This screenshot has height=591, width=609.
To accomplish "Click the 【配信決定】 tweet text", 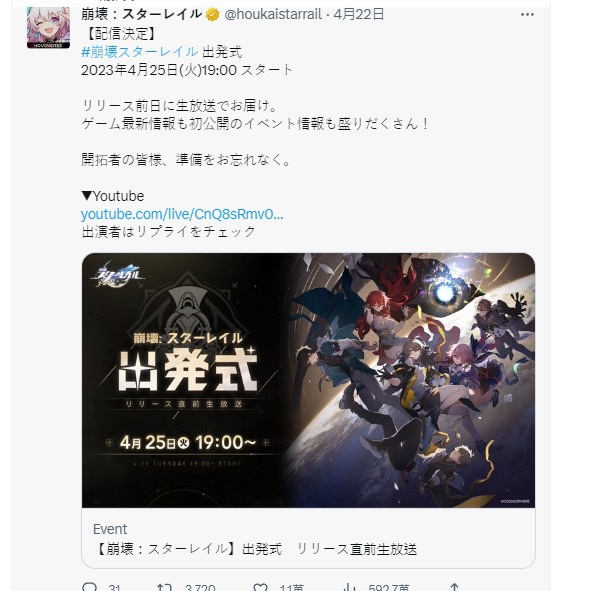I will 119,34.
